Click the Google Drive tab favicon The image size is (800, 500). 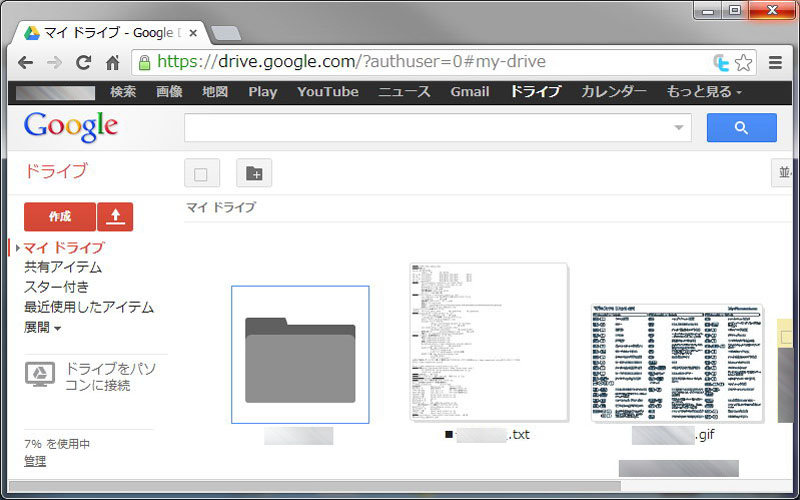(32, 33)
